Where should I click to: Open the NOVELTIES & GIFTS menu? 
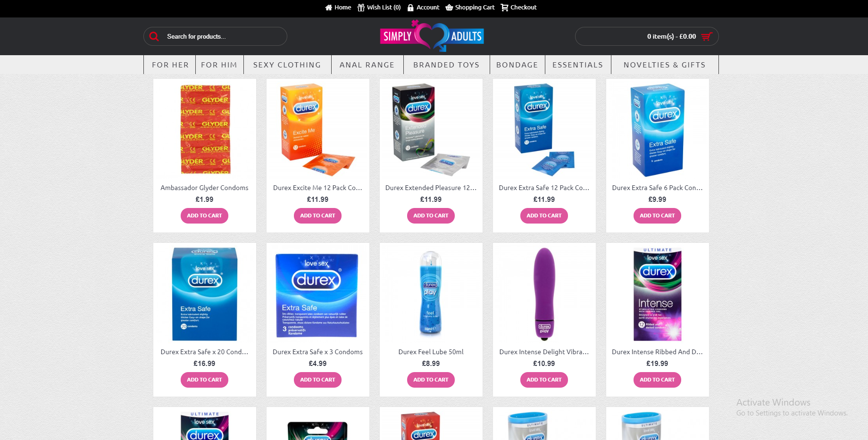click(x=665, y=65)
